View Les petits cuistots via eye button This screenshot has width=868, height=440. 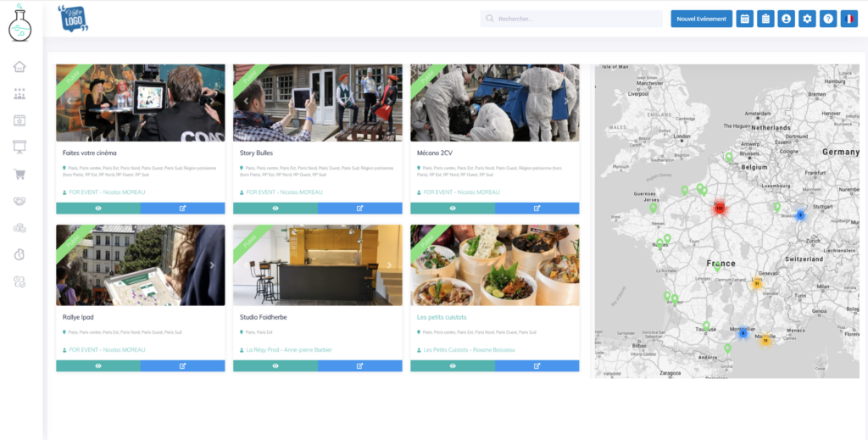pos(453,366)
